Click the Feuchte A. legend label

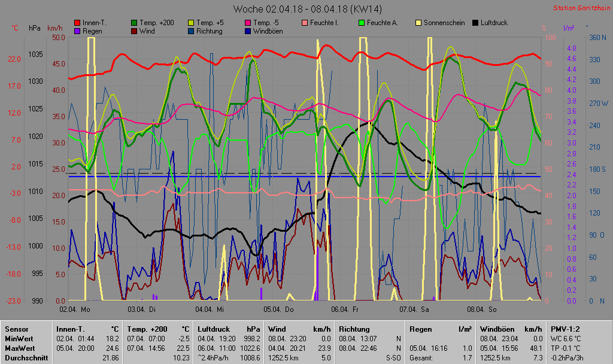384,23
